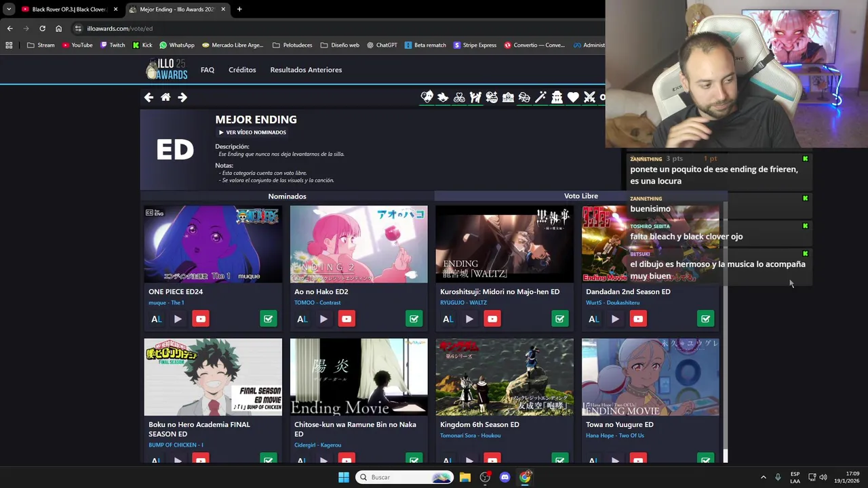Open Resultados Anteriores menu item
Image resolution: width=868 pixels, height=488 pixels.
coord(306,70)
